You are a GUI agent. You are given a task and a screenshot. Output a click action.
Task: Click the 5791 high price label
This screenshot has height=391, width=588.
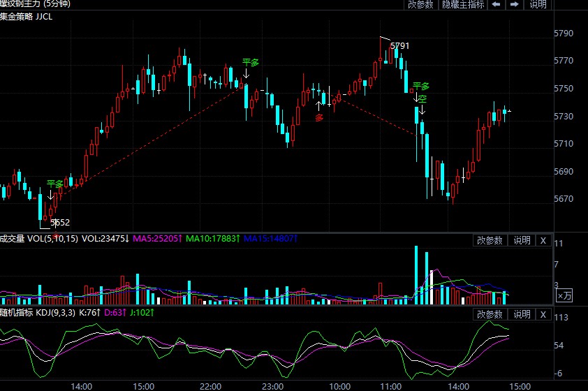[x=399, y=46]
